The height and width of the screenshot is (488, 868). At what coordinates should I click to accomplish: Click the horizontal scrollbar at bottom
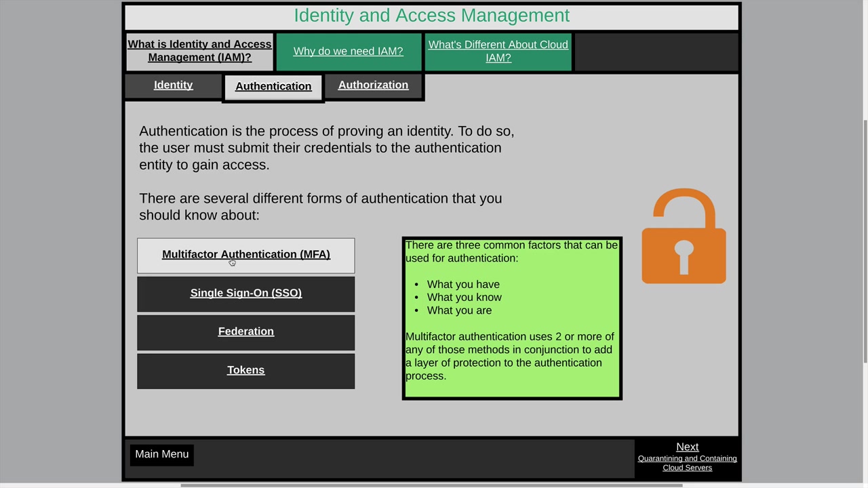(x=431, y=485)
